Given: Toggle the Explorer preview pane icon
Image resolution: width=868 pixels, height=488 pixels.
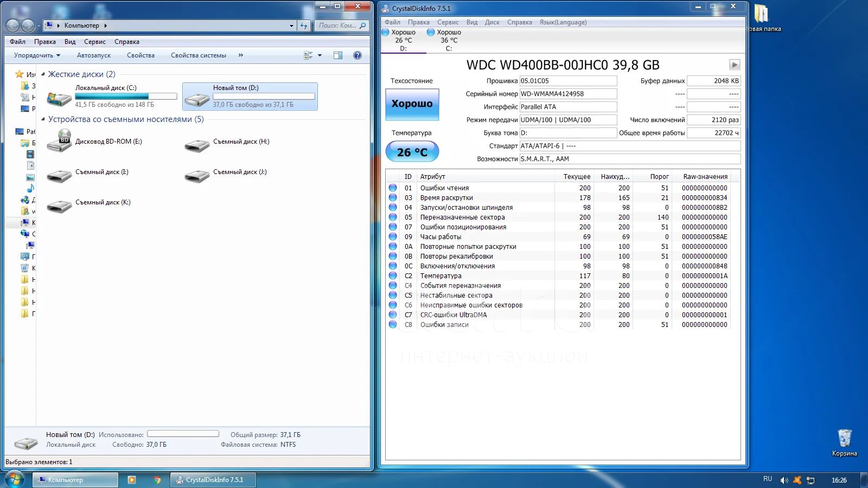Looking at the screenshot, I should point(338,55).
